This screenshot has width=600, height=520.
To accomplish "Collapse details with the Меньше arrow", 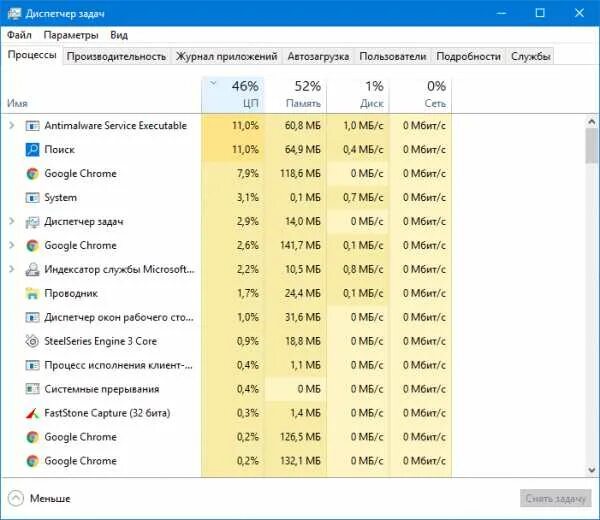I will pos(16,498).
